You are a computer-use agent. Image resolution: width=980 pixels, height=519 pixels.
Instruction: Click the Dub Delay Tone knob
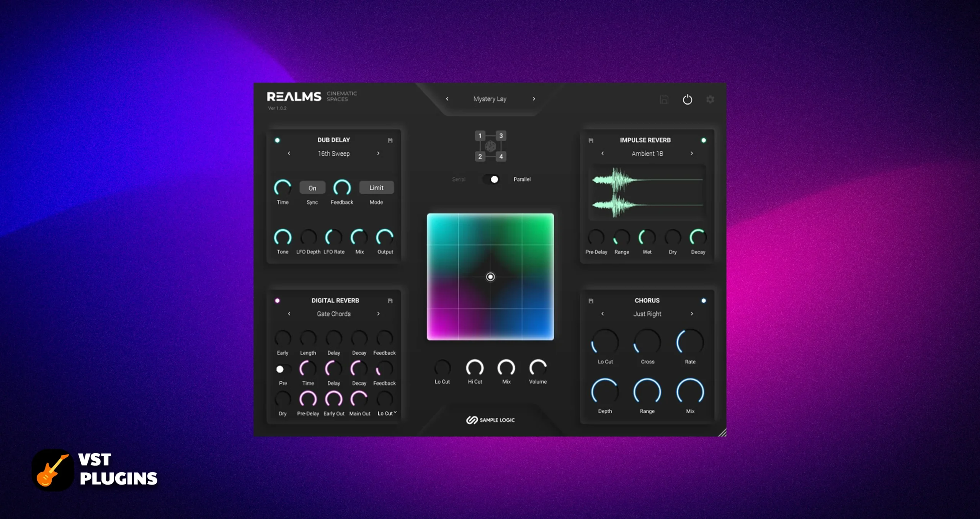click(x=283, y=238)
